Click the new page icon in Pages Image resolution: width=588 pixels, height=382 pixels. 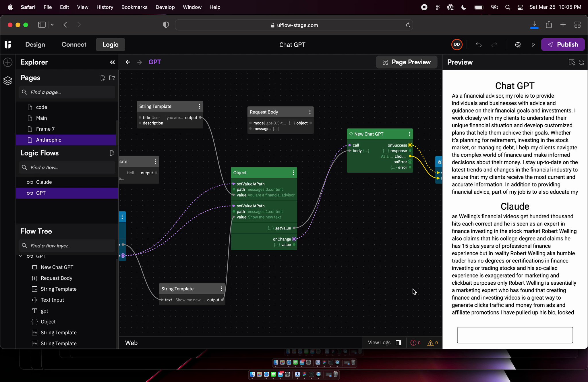(102, 78)
